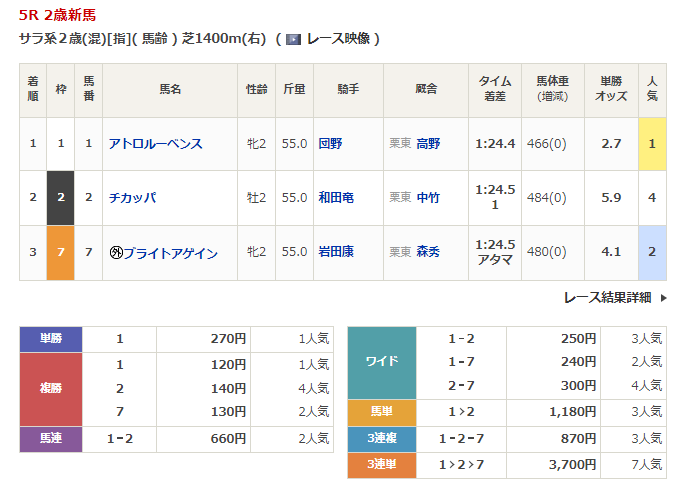681x484 pixels.
Task: Select trainer 森秀 link
Action: coord(428,253)
